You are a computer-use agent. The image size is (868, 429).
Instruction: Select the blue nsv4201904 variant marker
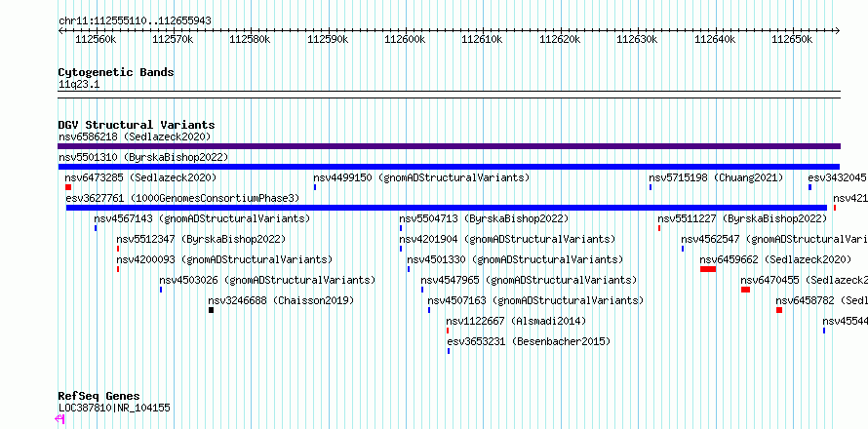tap(401, 249)
